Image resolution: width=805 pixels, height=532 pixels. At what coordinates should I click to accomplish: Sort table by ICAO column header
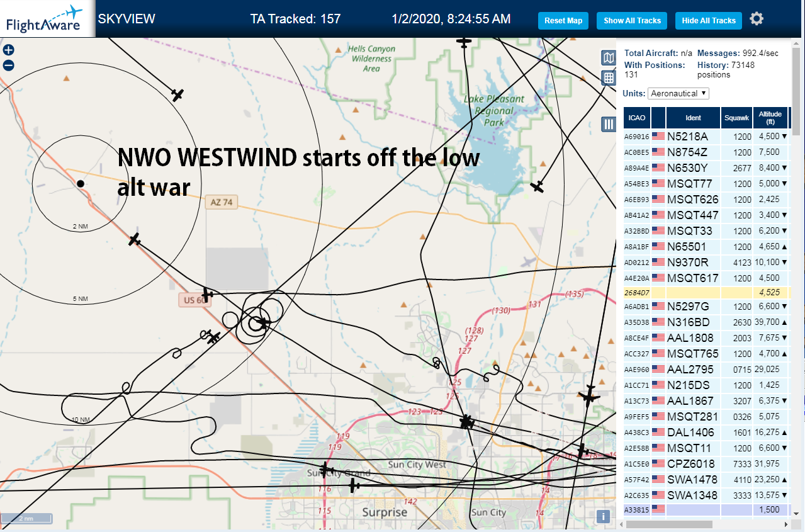[x=636, y=118]
